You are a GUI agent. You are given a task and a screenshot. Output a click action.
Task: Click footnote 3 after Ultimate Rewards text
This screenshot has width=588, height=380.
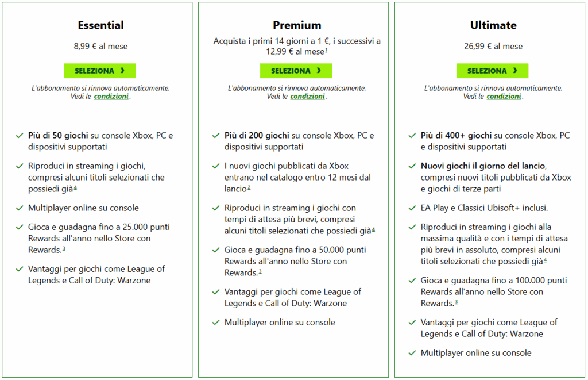(457, 302)
